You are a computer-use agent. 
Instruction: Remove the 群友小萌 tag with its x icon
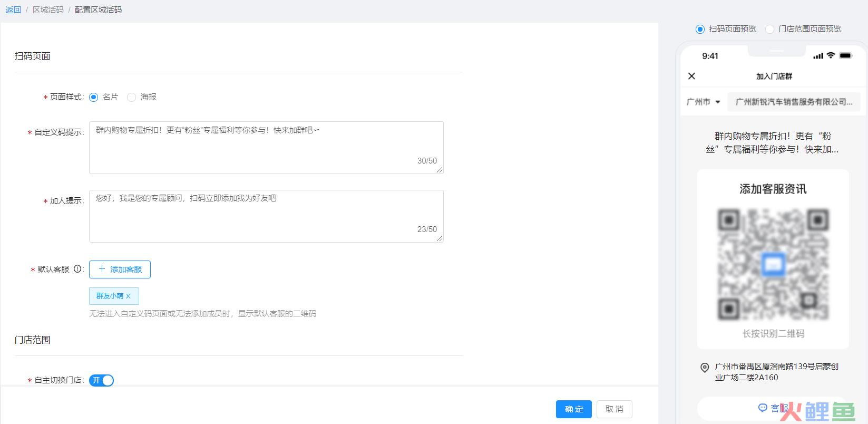tap(128, 296)
